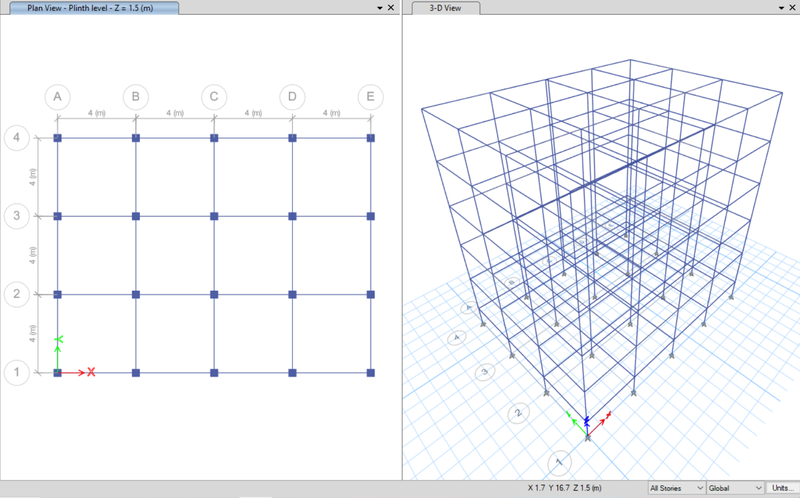Click the 4 (m) dimension between grids 2 and 1
This screenshot has height=498, width=800.
33,333
